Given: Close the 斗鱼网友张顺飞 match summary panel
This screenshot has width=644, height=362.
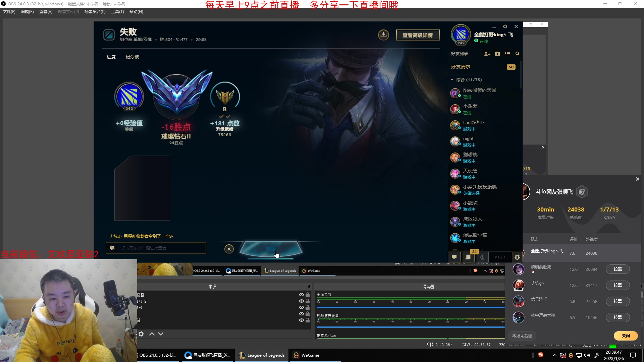Looking at the screenshot, I should point(638,179).
